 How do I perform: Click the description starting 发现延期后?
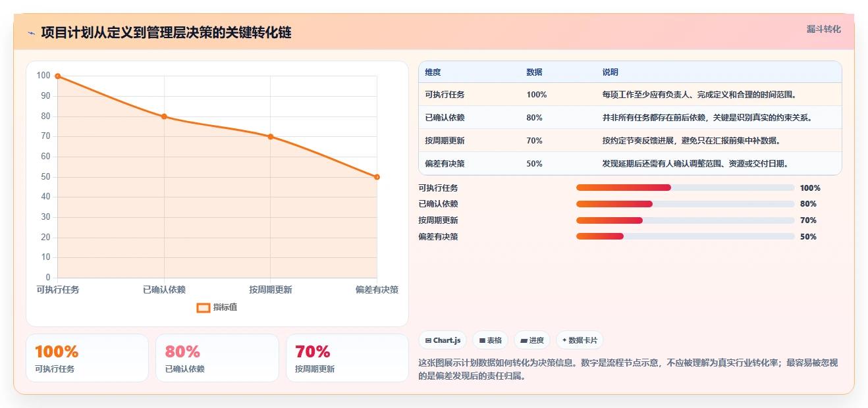click(x=695, y=164)
